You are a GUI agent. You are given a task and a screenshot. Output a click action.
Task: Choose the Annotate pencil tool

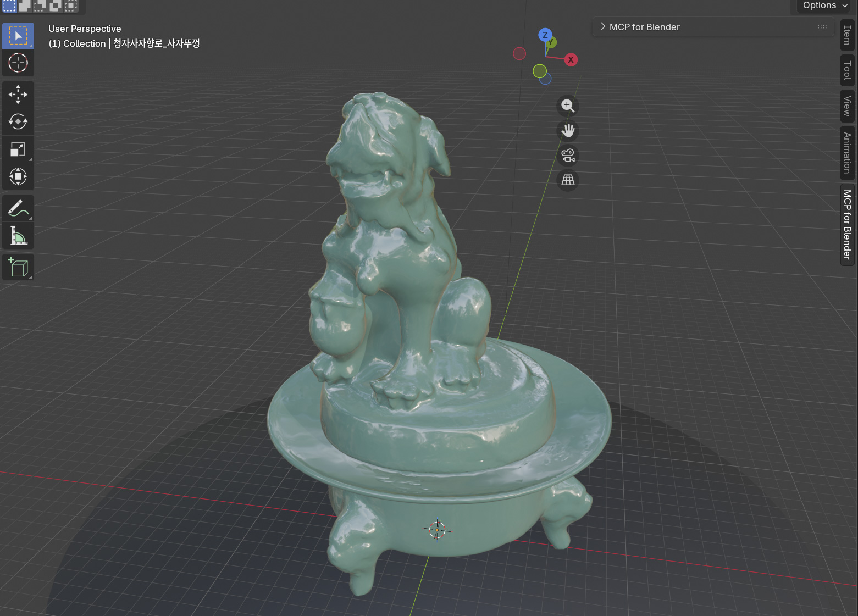(x=18, y=208)
